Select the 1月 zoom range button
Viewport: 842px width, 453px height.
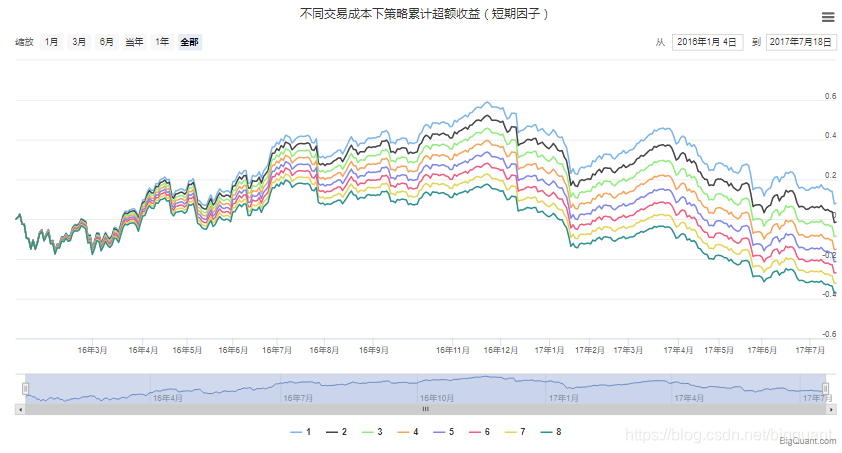point(52,42)
